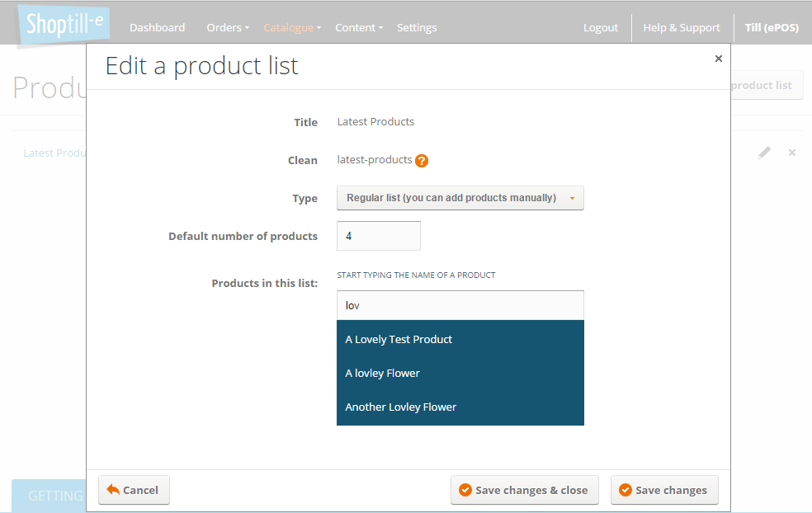812x513 pixels.
Task: Expand the Content menu
Action: coord(359,27)
